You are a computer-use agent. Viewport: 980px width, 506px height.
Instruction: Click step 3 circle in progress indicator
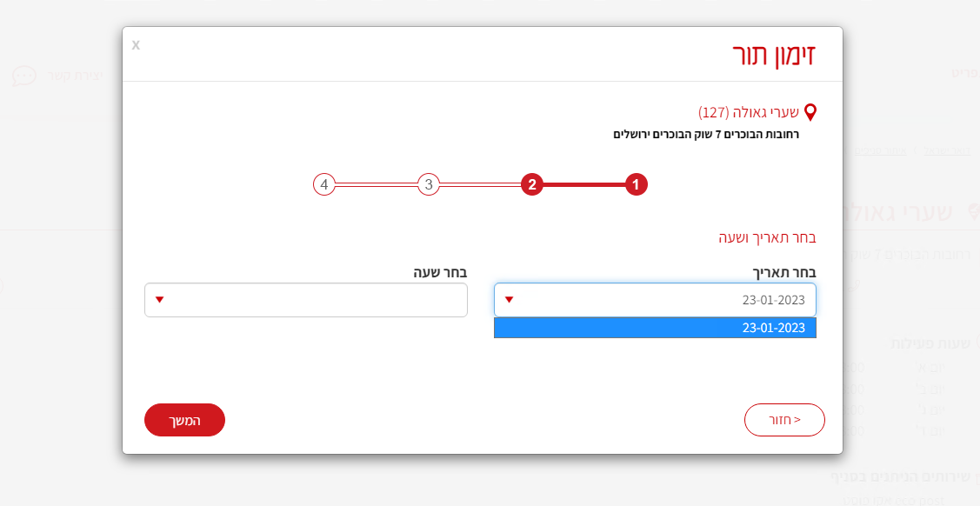point(429,184)
